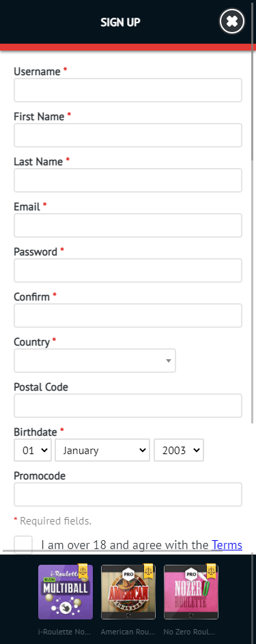Open the birth month dropdown showing January

click(102, 450)
